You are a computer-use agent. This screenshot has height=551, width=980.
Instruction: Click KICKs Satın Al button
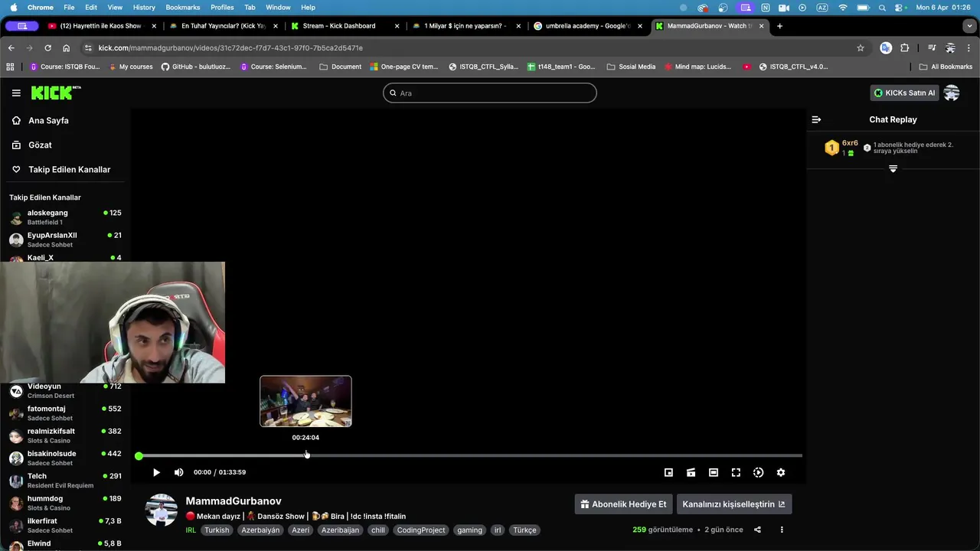(904, 93)
